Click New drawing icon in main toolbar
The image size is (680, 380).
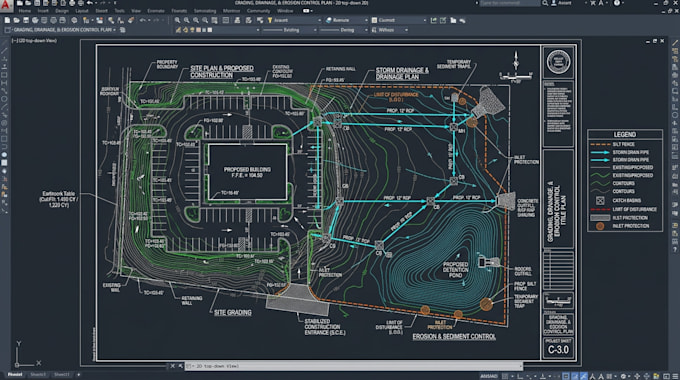point(7,20)
